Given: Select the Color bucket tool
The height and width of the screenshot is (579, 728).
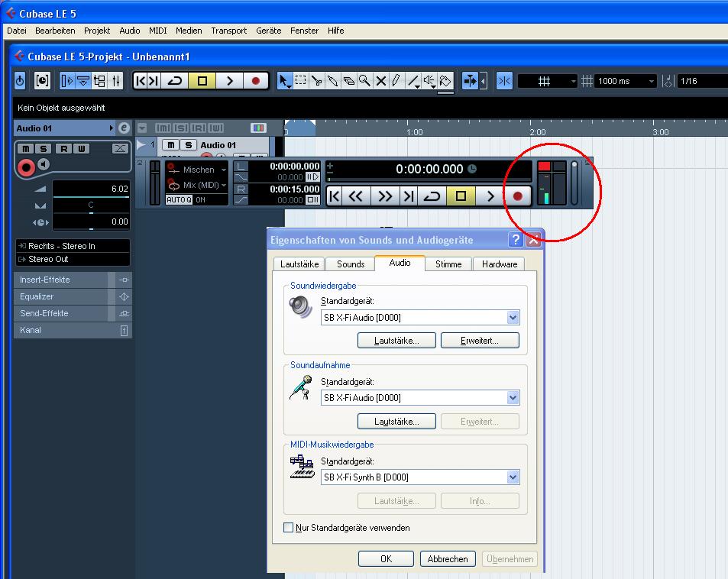Looking at the screenshot, I should click(445, 81).
